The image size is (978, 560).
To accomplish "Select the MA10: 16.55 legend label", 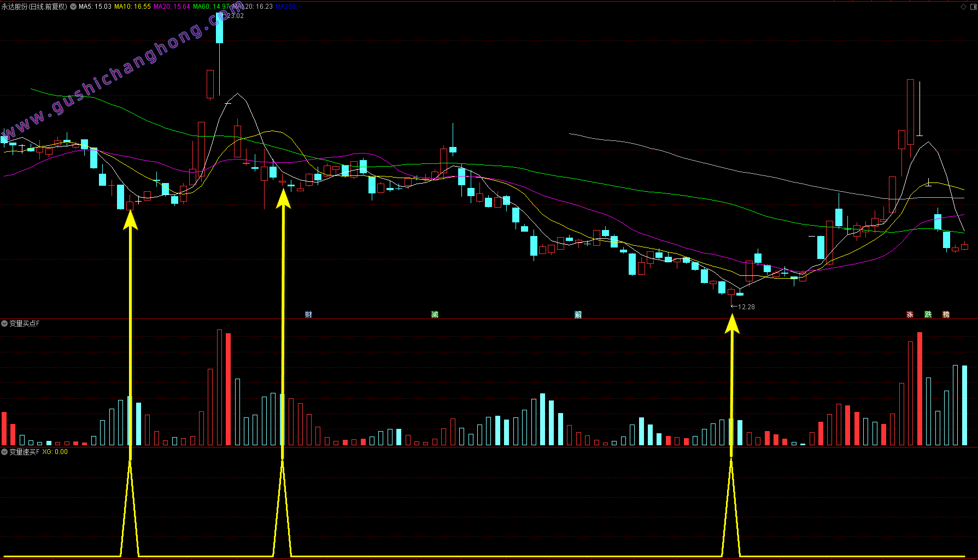I will tap(132, 7).
